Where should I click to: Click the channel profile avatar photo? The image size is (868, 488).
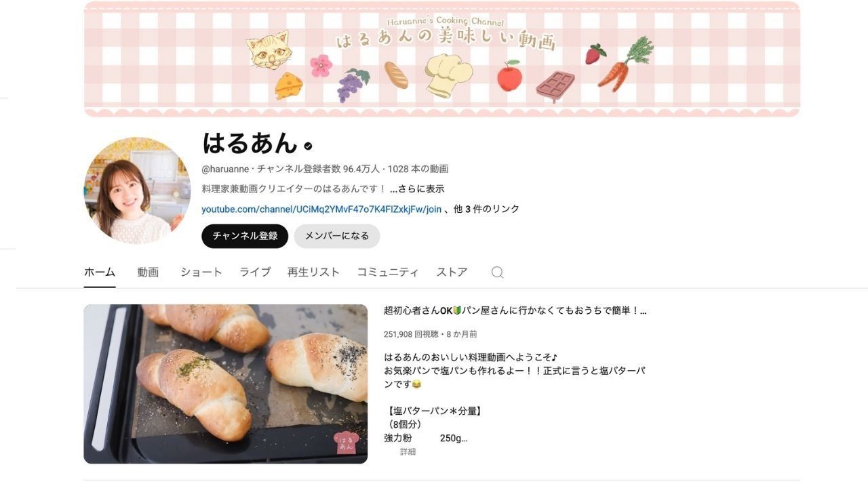[137, 190]
